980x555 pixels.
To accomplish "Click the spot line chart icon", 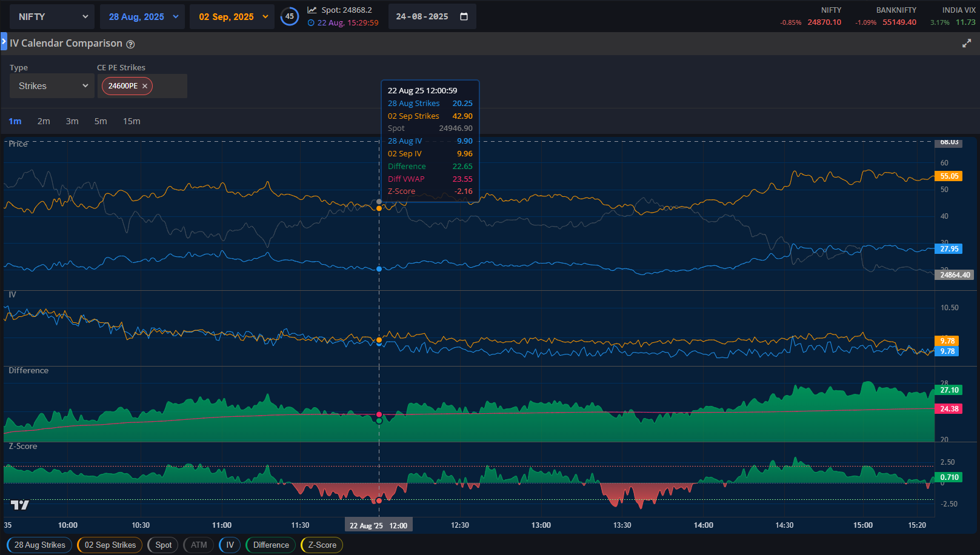I will tap(312, 10).
